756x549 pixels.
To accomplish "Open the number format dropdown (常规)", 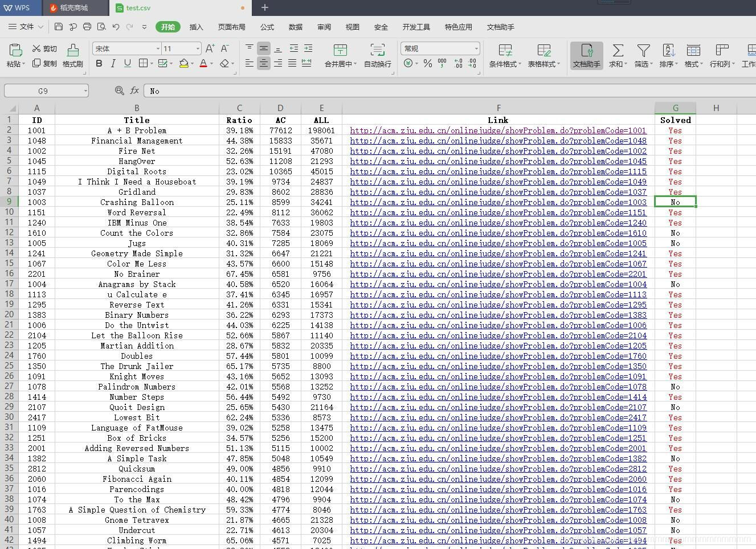I will (476, 48).
